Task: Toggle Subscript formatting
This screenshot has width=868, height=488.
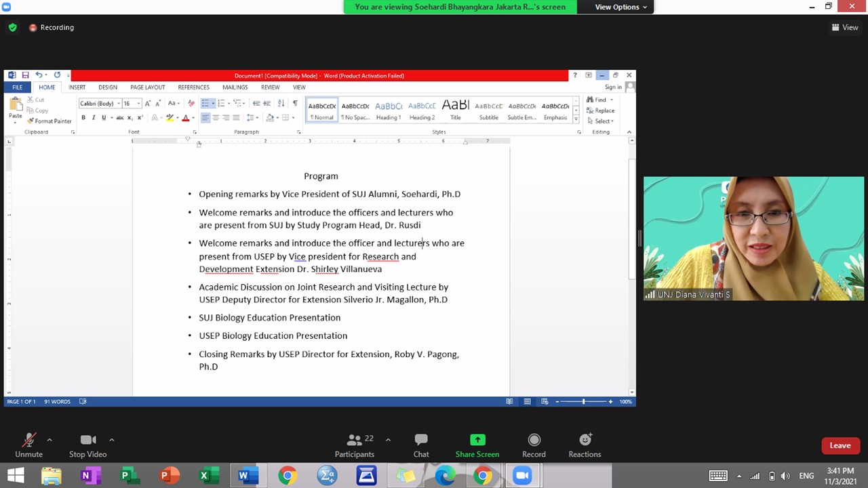Action: (130, 117)
